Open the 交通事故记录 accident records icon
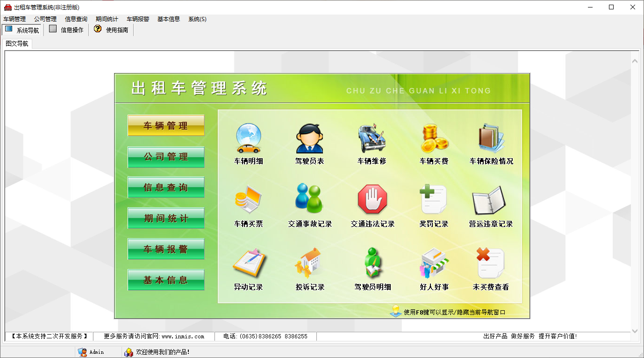 coord(309,199)
